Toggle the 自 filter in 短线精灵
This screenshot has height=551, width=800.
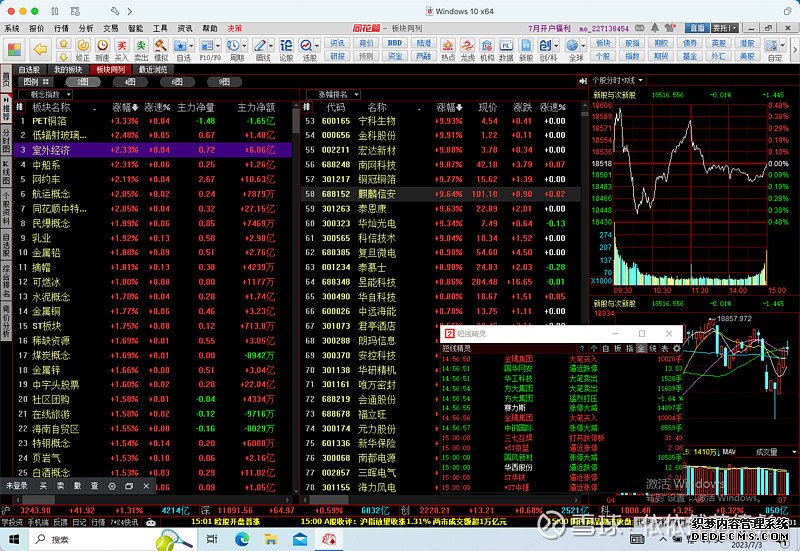pos(606,348)
